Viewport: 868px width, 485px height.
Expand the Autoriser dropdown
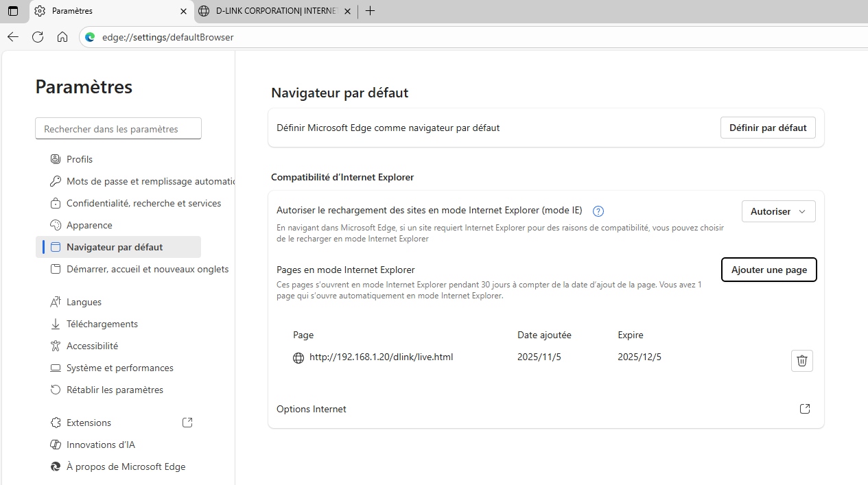pos(778,211)
